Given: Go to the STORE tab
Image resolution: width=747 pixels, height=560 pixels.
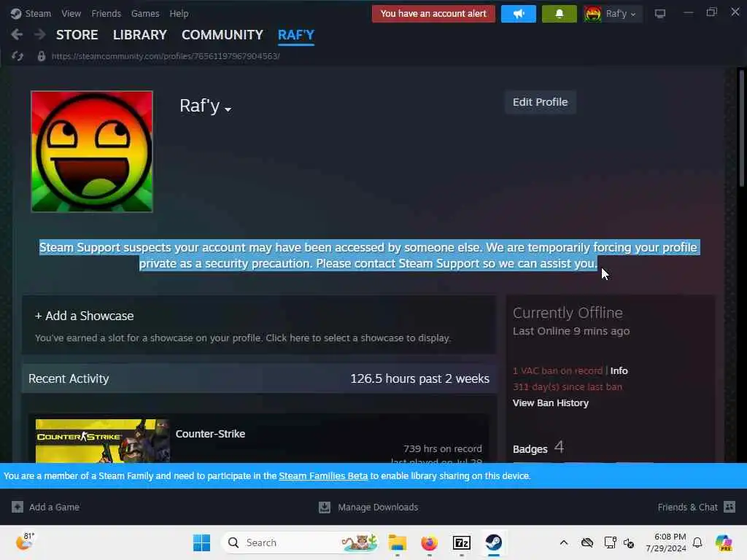Looking at the screenshot, I should click(77, 35).
